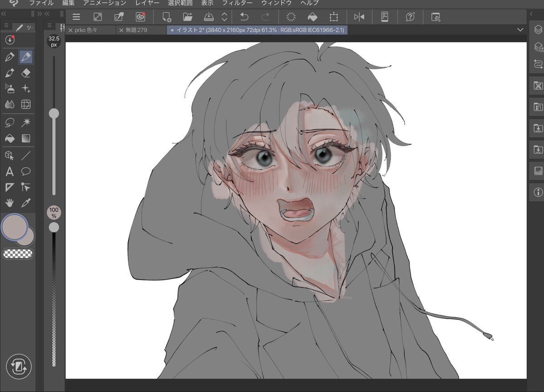Expand the right palette dock chevron
This screenshot has width=544, height=392.
tap(531, 14)
